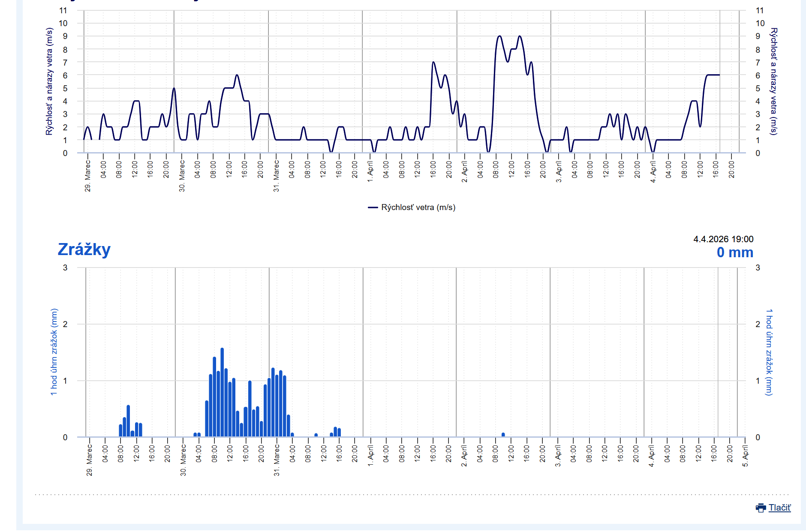Toggle the Rýchlosť vetra legend entry
This screenshot has height=532, width=806.
pos(418,207)
